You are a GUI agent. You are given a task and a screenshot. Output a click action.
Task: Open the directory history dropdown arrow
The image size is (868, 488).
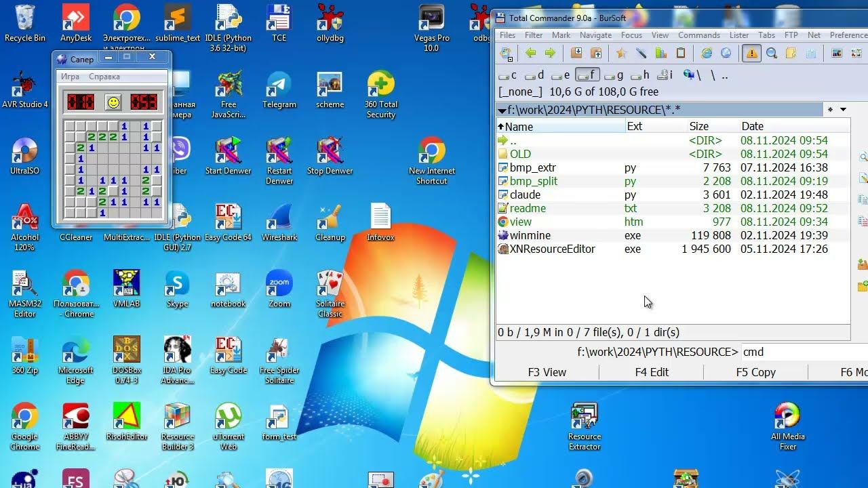coord(843,110)
